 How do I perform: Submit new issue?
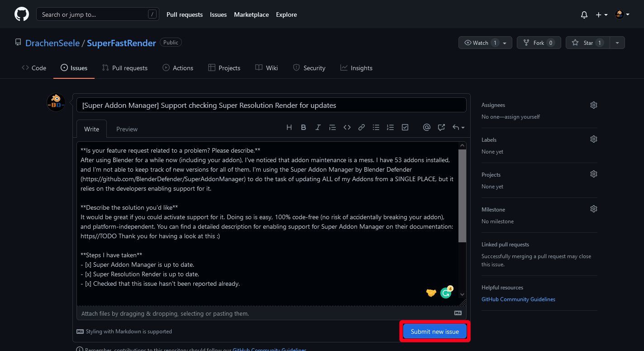tap(435, 332)
